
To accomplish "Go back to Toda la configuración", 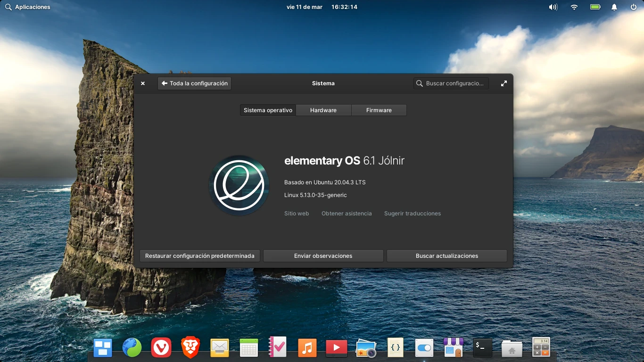I will coord(195,83).
